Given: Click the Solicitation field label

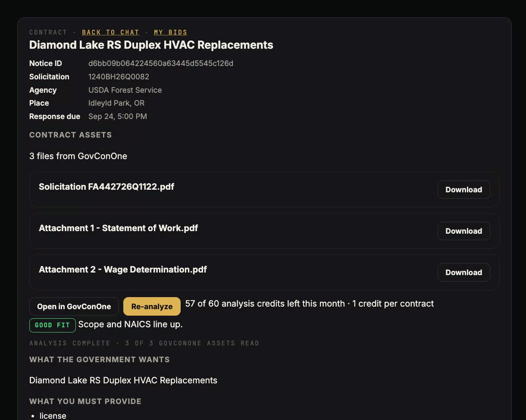Looking at the screenshot, I should (x=49, y=77).
